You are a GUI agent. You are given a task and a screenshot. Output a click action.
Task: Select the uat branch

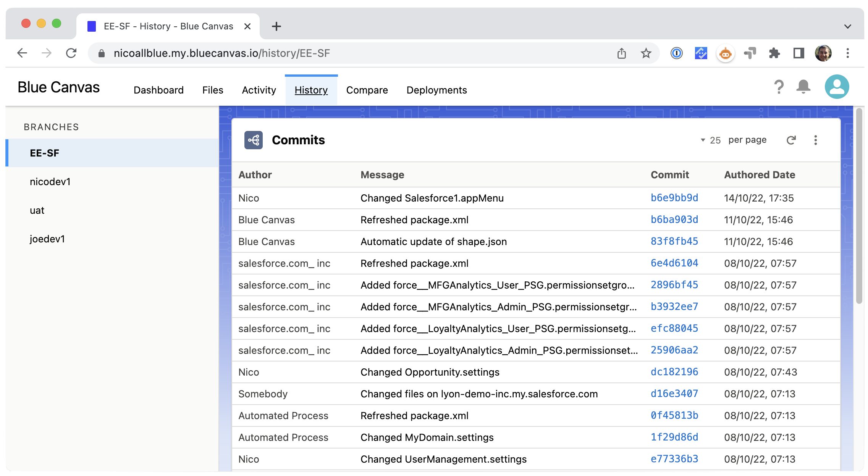click(112, 210)
